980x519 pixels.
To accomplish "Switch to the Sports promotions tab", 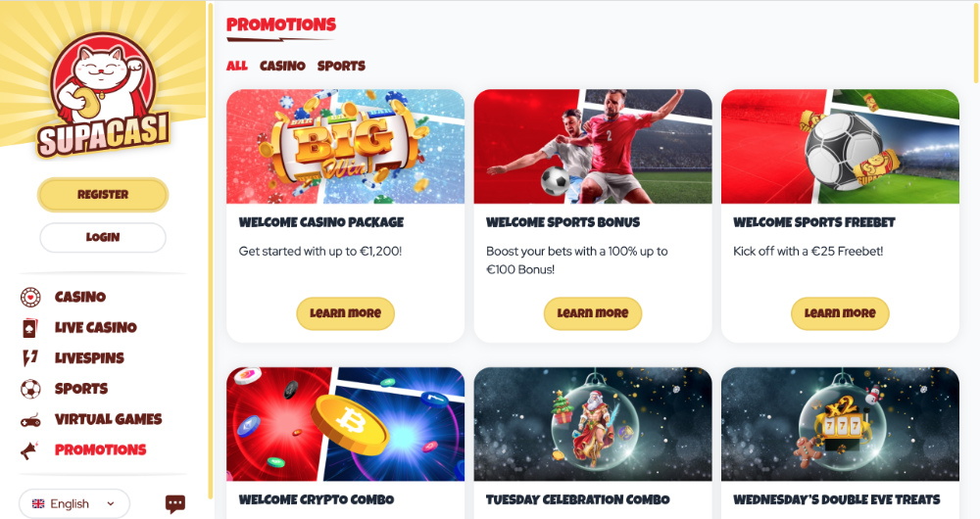I will (341, 66).
